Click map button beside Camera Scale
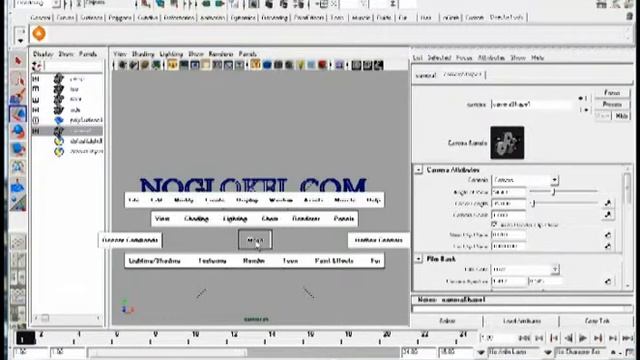 tap(608, 214)
